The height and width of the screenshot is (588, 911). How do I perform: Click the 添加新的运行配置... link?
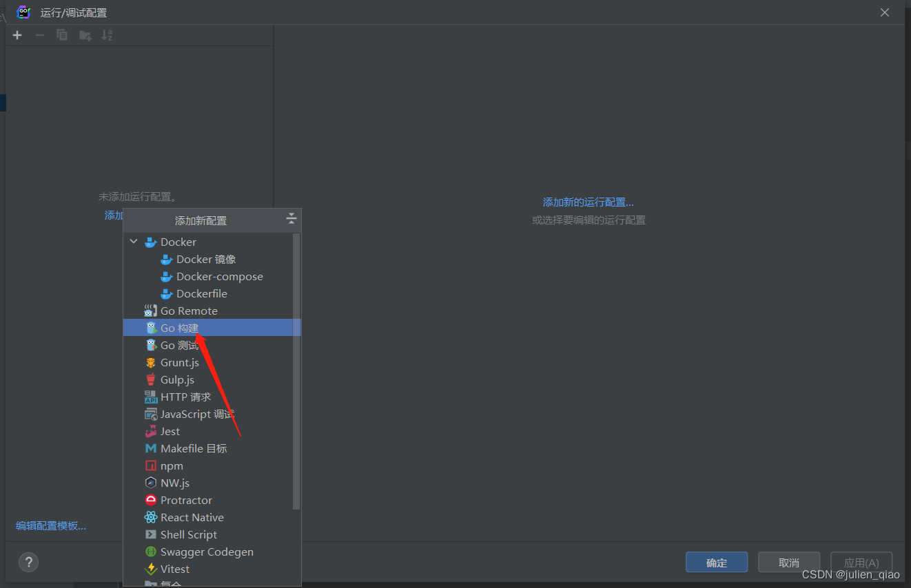click(x=588, y=202)
